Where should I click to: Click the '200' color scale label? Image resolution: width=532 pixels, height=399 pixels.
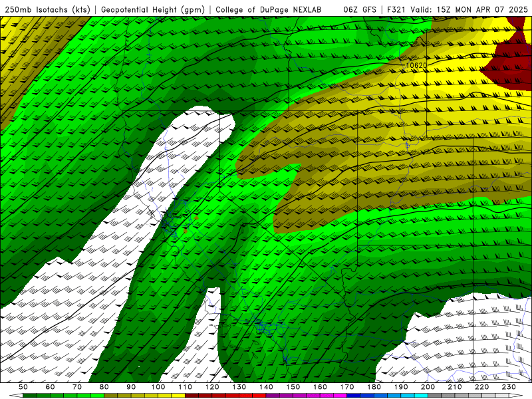click(x=428, y=387)
